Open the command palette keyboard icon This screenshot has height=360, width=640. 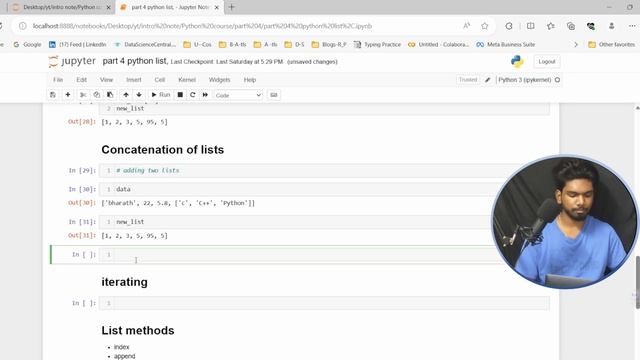[x=274, y=95]
